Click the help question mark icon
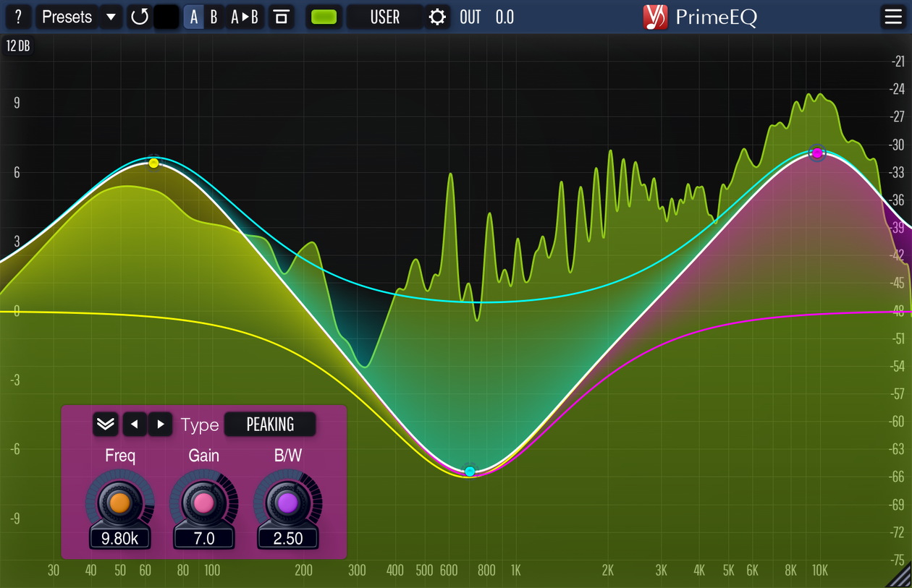 click(18, 17)
